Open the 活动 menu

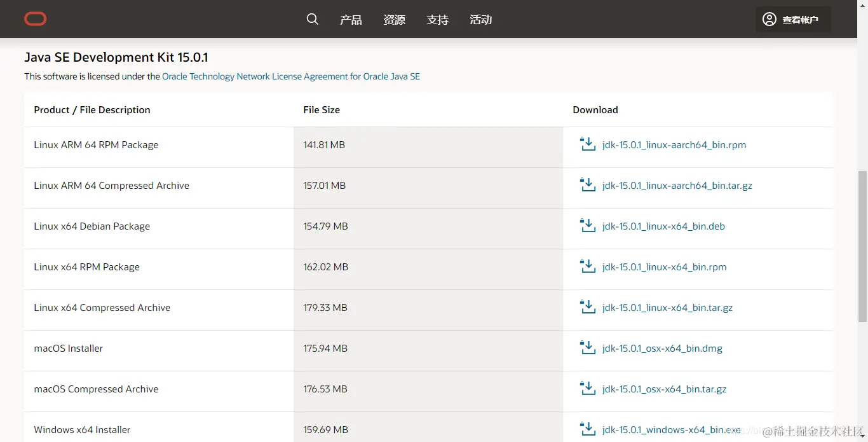tap(480, 20)
